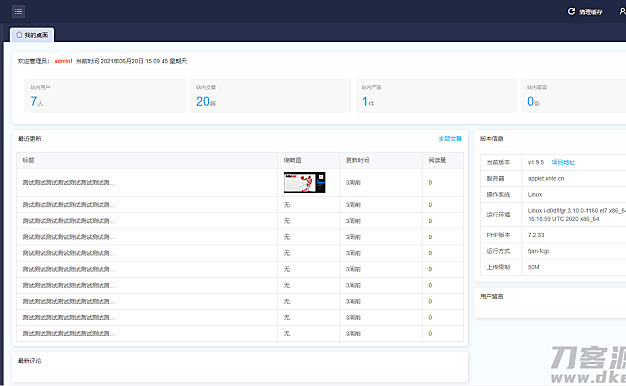Click the PHP版本 value 7.2.33
Screen dimensions: 626x386
536,235
